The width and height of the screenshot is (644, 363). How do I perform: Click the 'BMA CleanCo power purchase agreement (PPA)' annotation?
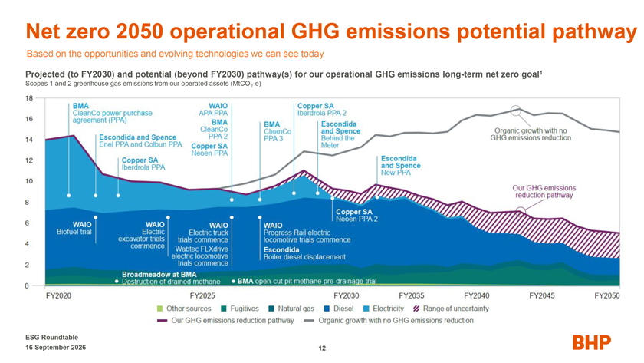coord(112,113)
